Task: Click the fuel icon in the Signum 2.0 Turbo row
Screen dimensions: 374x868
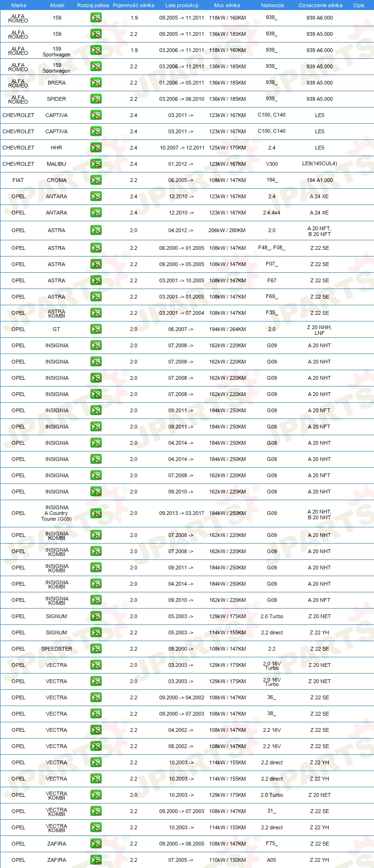Action: (x=96, y=616)
